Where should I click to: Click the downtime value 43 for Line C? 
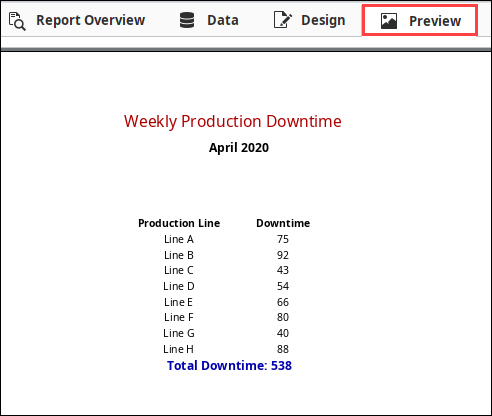click(283, 270)
